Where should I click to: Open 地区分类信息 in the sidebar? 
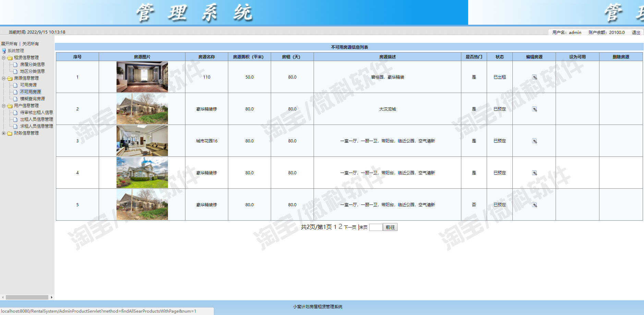pos(32,71)
